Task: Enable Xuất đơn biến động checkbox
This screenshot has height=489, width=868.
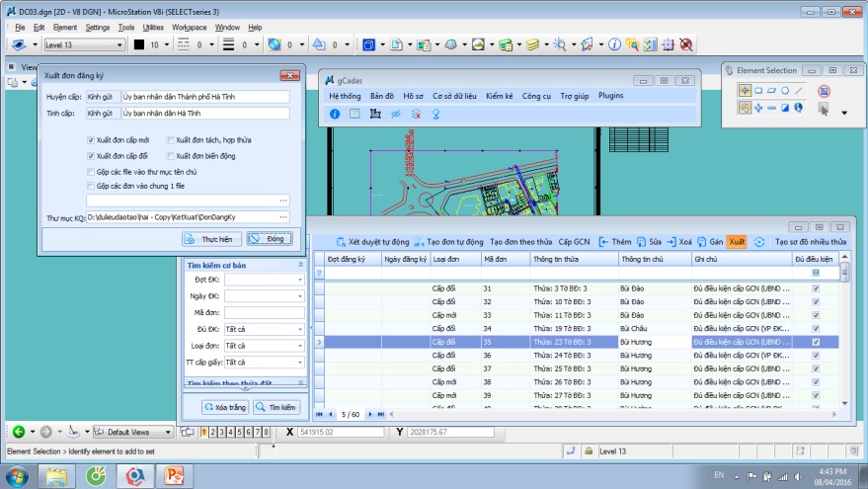Action: (171, 156)
